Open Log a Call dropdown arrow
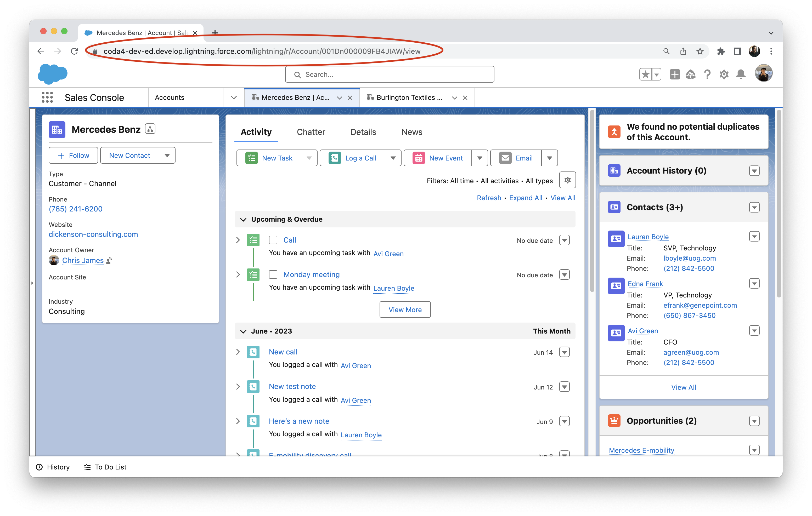 click(393, 158)
